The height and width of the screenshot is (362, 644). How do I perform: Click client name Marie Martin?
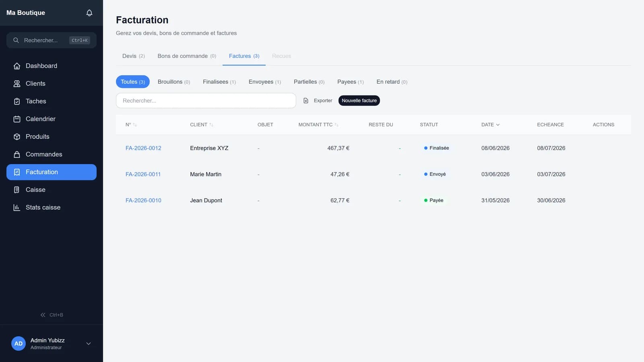coord(206,174)
